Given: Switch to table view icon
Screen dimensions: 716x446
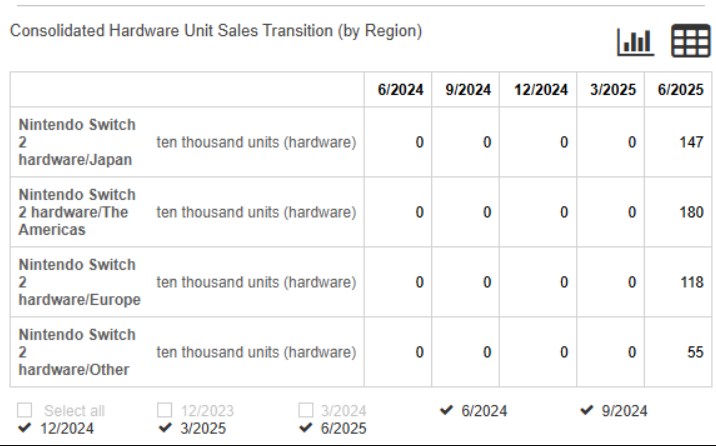Looking at the screenshot, I should (690, 41).
